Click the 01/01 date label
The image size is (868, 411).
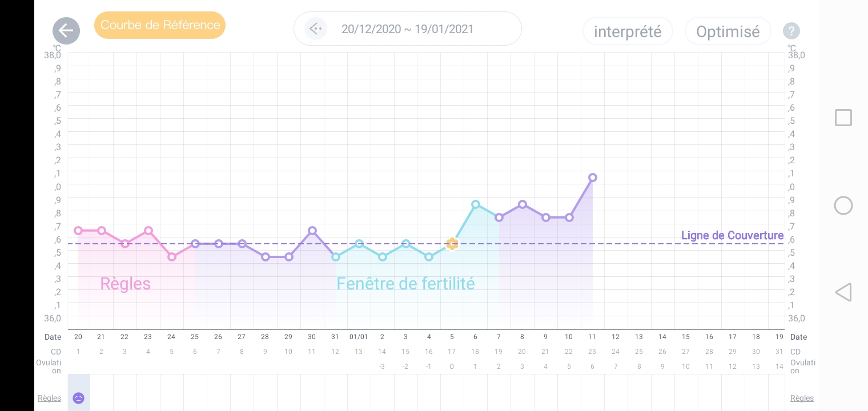(x=359, y=337)
